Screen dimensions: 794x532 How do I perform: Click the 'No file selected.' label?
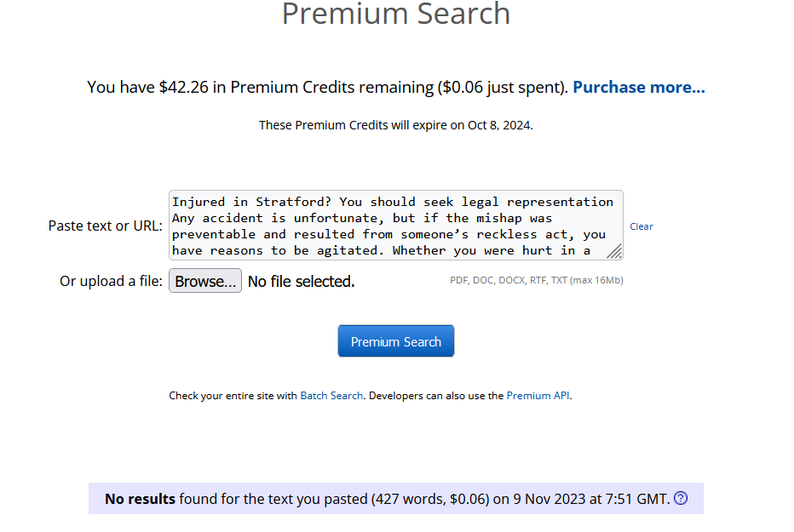301,281
